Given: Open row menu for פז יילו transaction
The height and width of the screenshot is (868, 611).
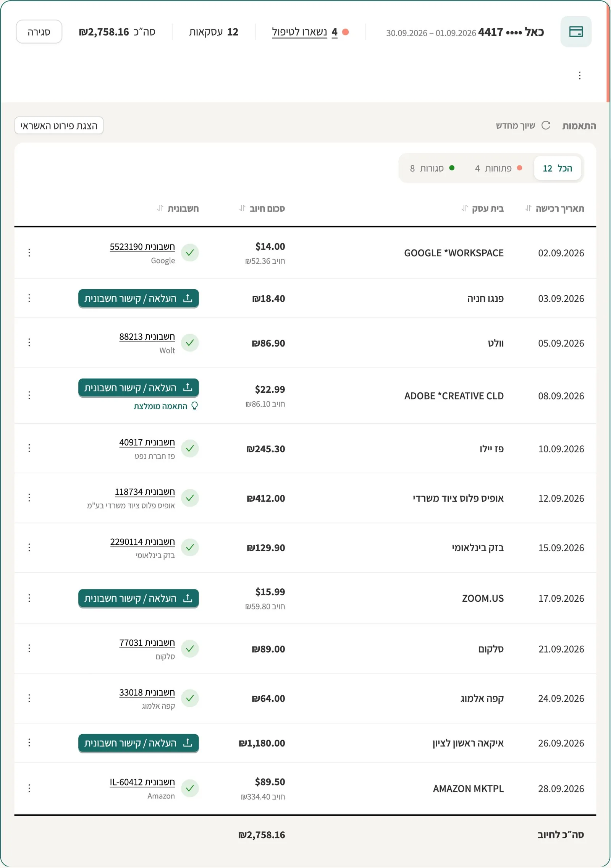Looking at the screenshot, I should click(29, 448).
